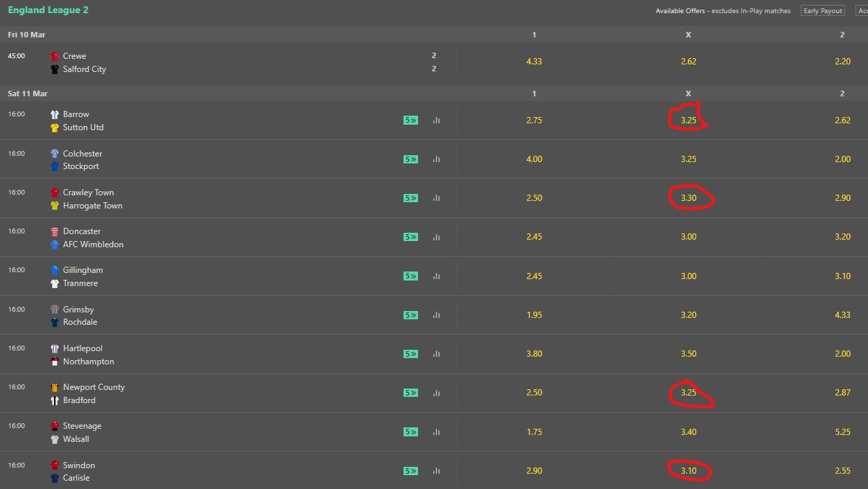Click the Salford City shirt icon

tap(55, 69)
